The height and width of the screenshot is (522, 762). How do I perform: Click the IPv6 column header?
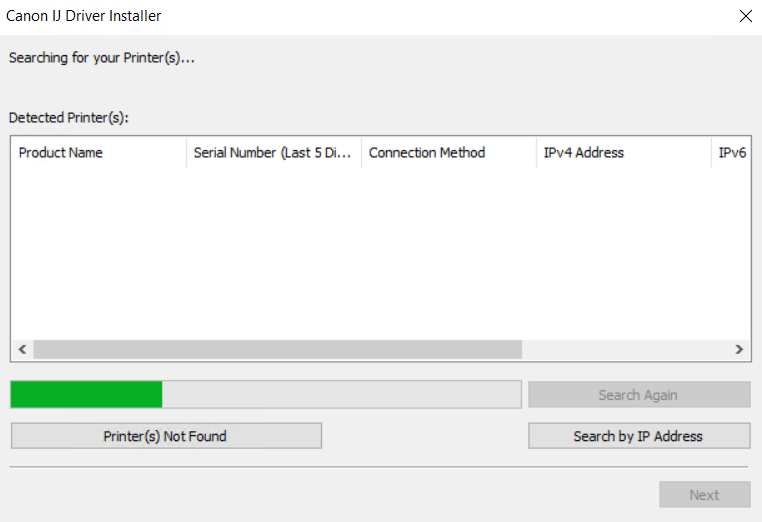click(x=731, y=153)
